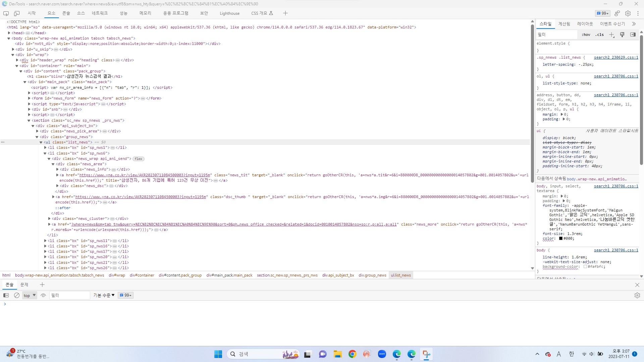The width and height of the screenshot is (644, 362).
Task: Toggle device emulation icon in DevTools toolbar
Action: click(x=17, y=13)
